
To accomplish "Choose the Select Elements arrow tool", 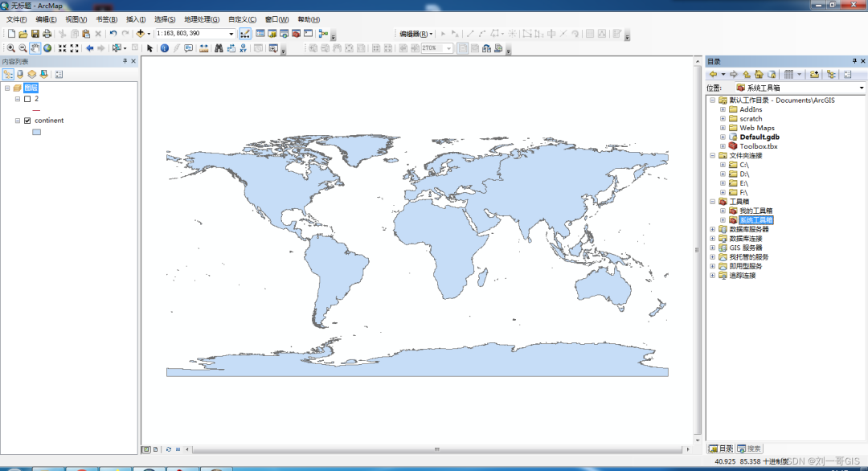I will click(149, 49).
